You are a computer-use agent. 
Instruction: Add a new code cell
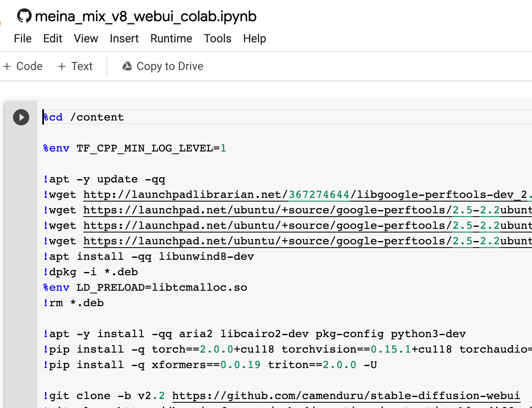22,66
